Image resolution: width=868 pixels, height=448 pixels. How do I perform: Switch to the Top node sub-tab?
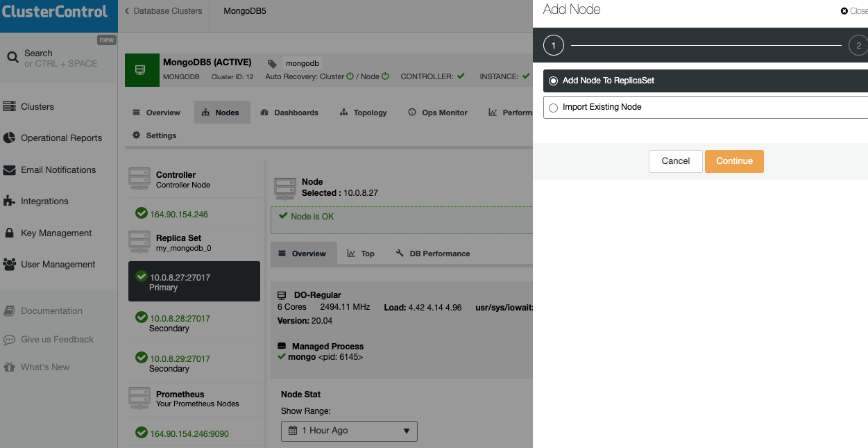[x=361, y=254]
